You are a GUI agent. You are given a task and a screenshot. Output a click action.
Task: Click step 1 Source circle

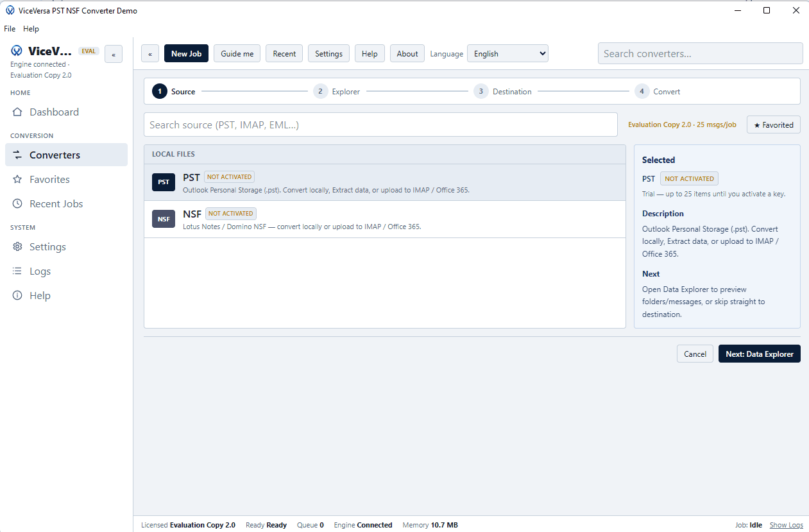point(160,91)
